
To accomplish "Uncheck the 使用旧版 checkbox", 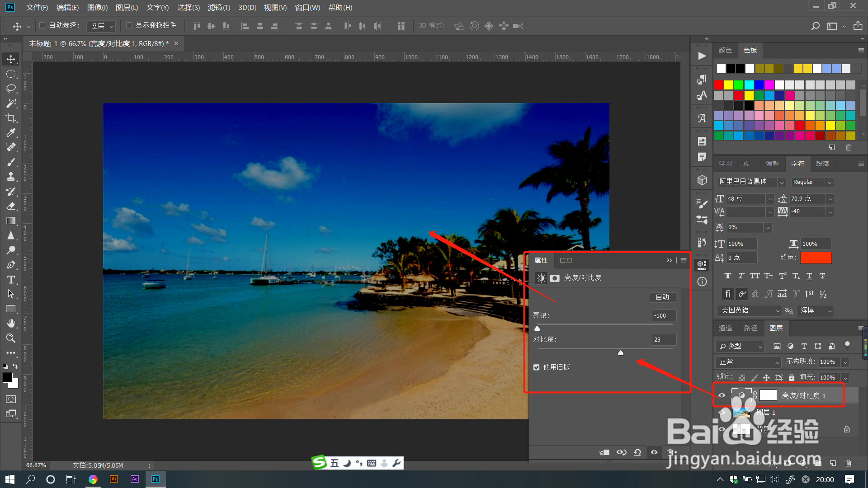I will point(537,367).
